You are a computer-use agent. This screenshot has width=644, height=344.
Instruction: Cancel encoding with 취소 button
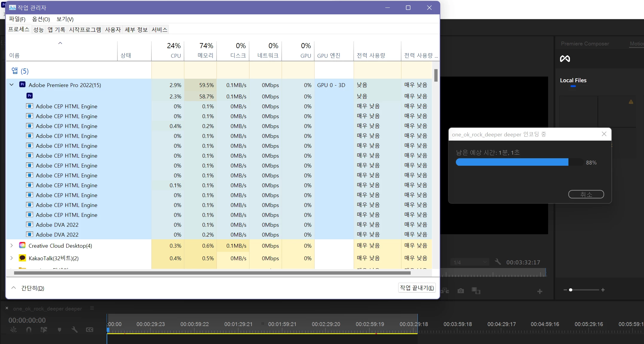point(586,194)
